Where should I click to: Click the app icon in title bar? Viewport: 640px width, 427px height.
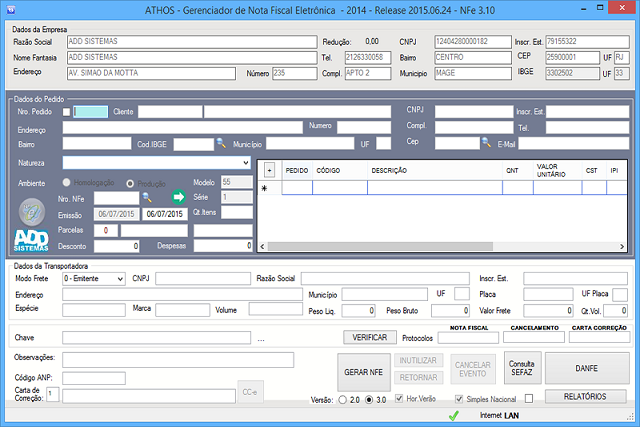tap(11, 9)
